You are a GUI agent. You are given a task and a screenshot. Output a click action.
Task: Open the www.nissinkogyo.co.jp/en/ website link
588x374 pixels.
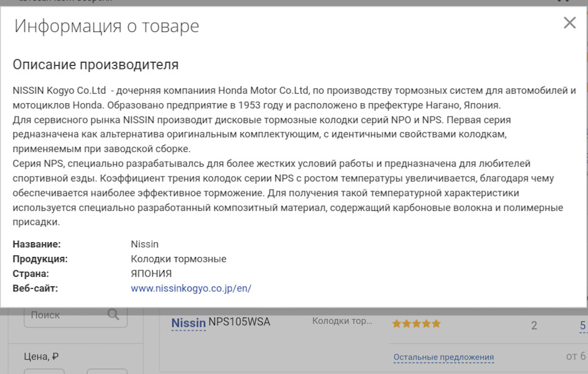191,288
